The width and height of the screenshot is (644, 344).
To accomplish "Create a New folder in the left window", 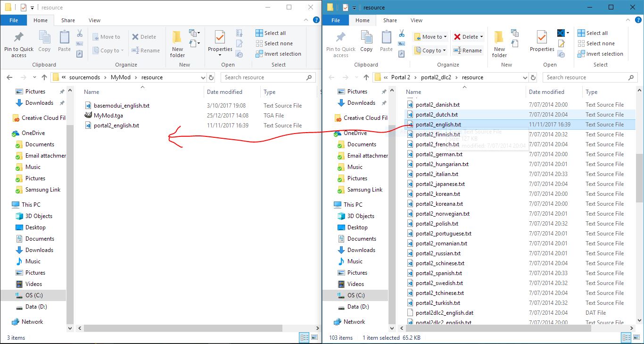I will 177,44.
